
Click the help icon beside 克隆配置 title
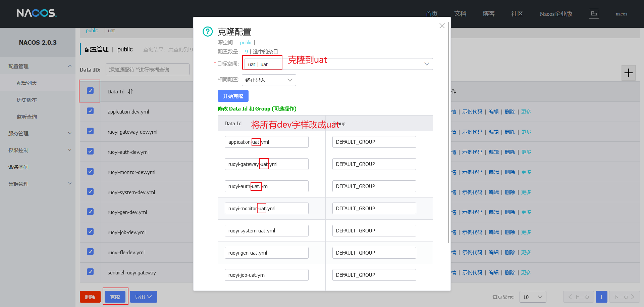pyautogui.click(x=208, y=32)
